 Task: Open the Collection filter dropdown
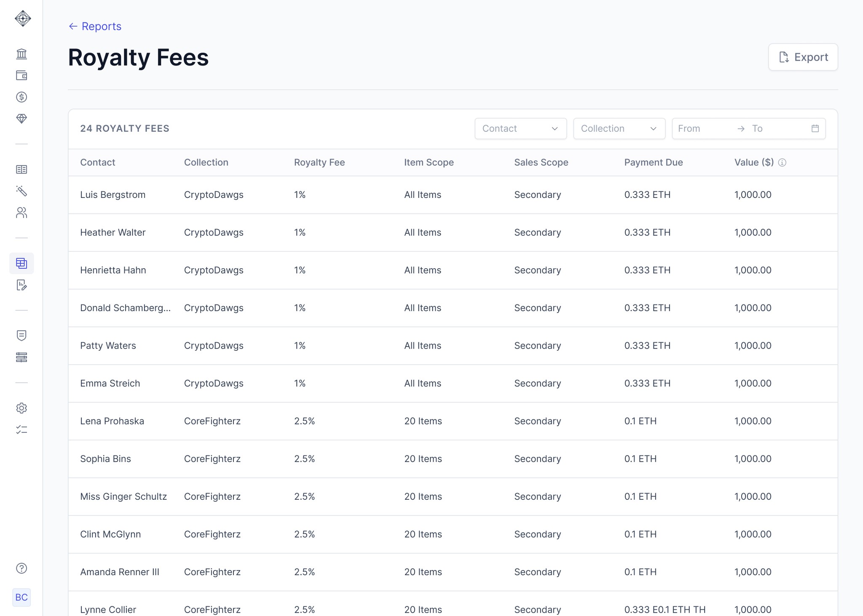619,128
